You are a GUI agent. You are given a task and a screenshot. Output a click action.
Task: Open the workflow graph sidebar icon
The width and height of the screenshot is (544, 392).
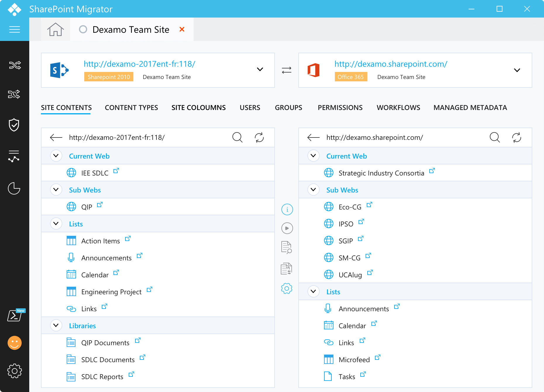(x=14, y=156)
